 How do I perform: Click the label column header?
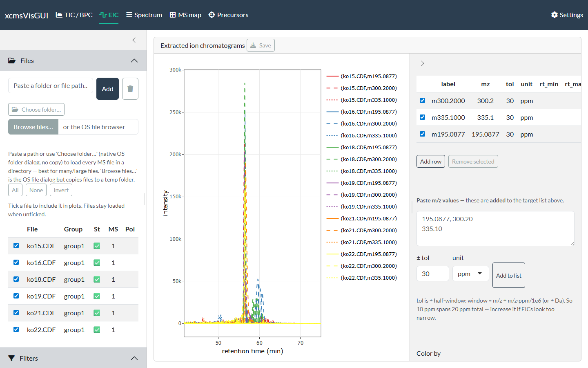point(448,84)
